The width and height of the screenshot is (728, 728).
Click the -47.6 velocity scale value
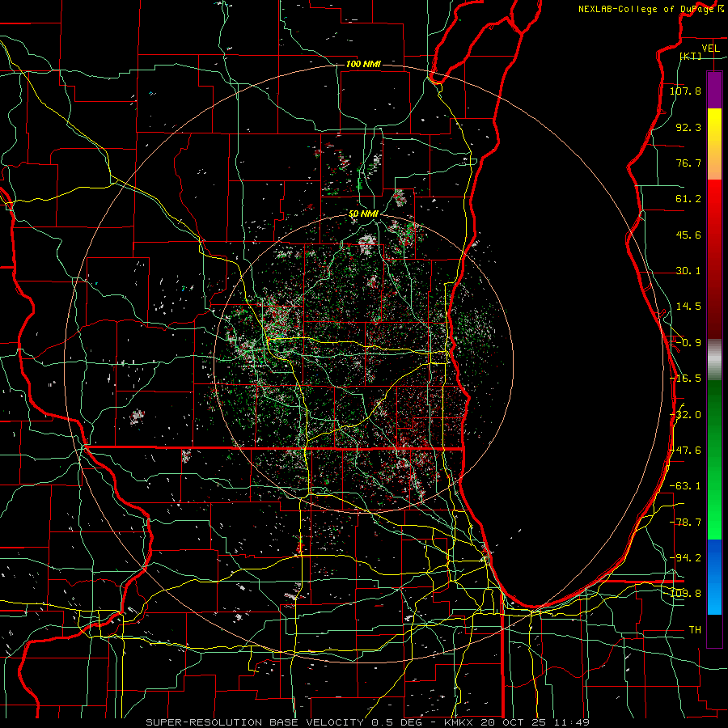pos(685,451)
